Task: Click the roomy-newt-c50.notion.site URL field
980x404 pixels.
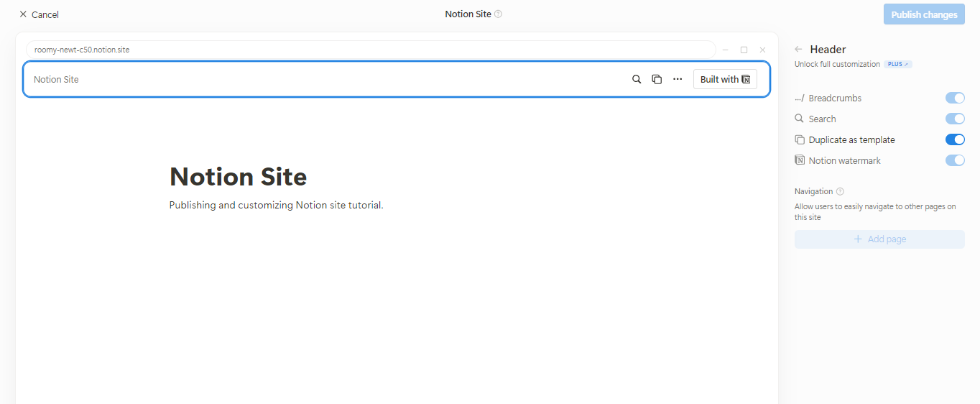Action: pyautogui.click(x=371, y=50)
